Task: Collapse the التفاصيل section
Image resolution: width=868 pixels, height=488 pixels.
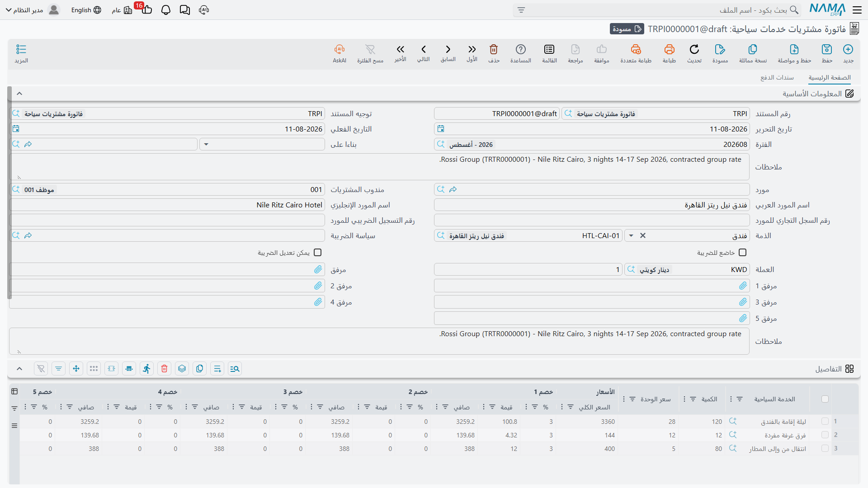Action: point(19,369)
